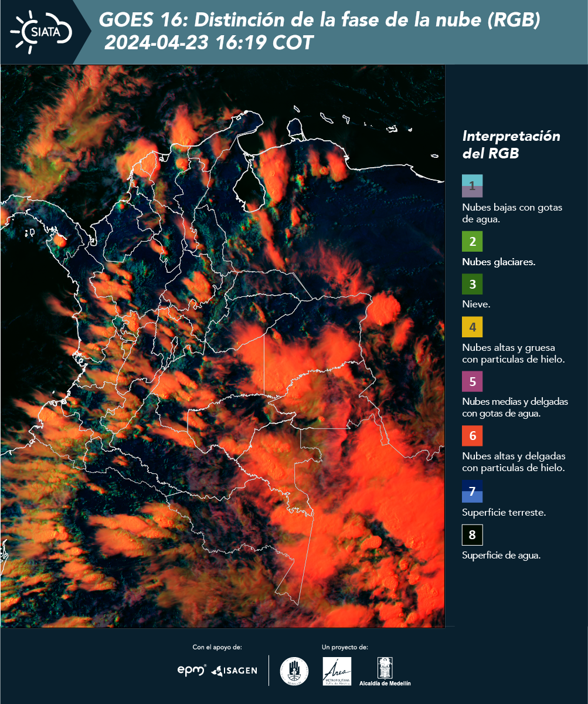Select black legend swatch number 8
The width and height of the screenshot is (588, 704).
(x=472, y=534)
